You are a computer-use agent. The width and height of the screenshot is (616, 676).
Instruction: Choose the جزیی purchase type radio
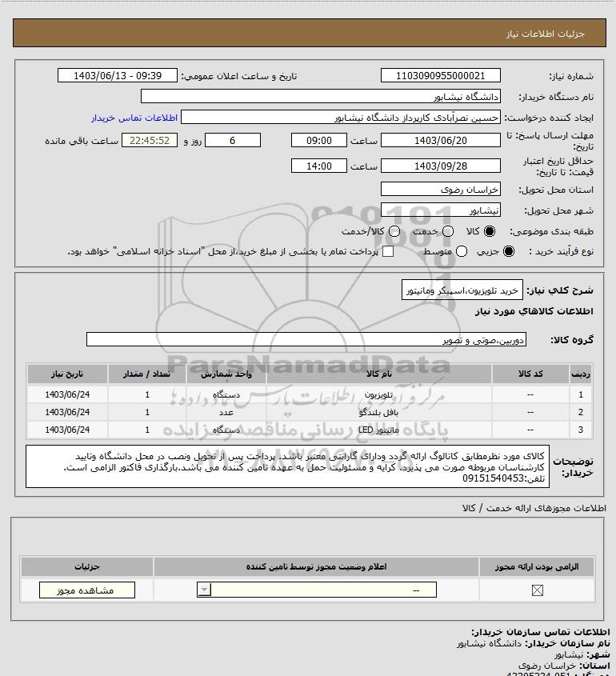tap(509, 252)
